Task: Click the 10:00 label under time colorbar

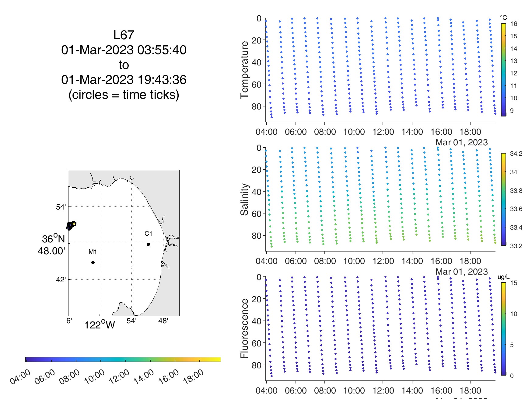Action: (94, 377)
